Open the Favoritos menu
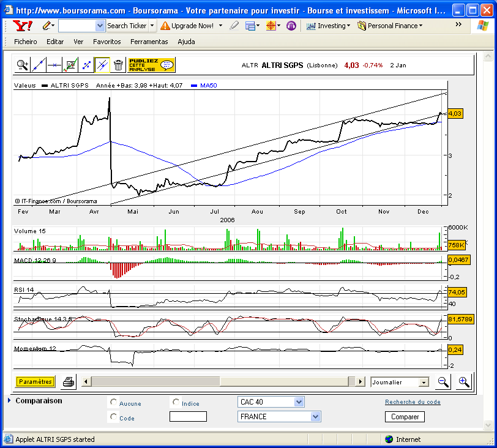The width and height of the screenshot is (497, 448). click(107, 42)
